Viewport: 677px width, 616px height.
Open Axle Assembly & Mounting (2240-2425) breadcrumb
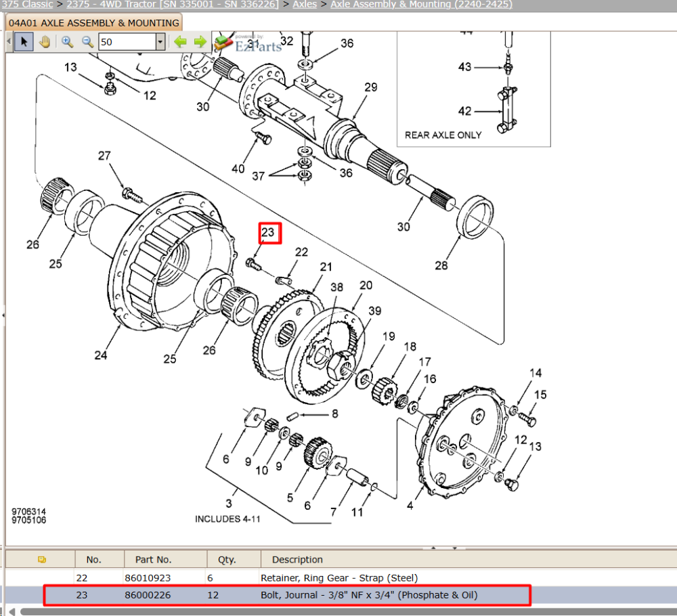point(421,4)
